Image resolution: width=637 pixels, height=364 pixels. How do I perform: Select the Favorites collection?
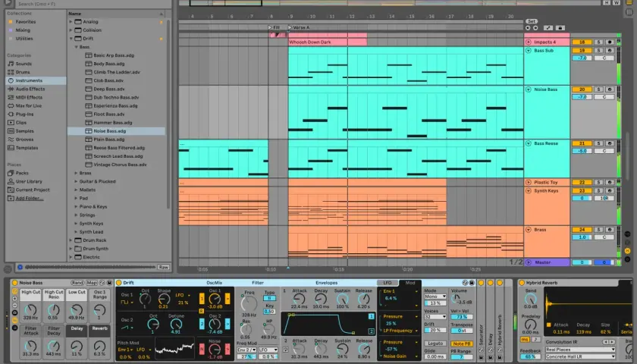click(22, 22)
